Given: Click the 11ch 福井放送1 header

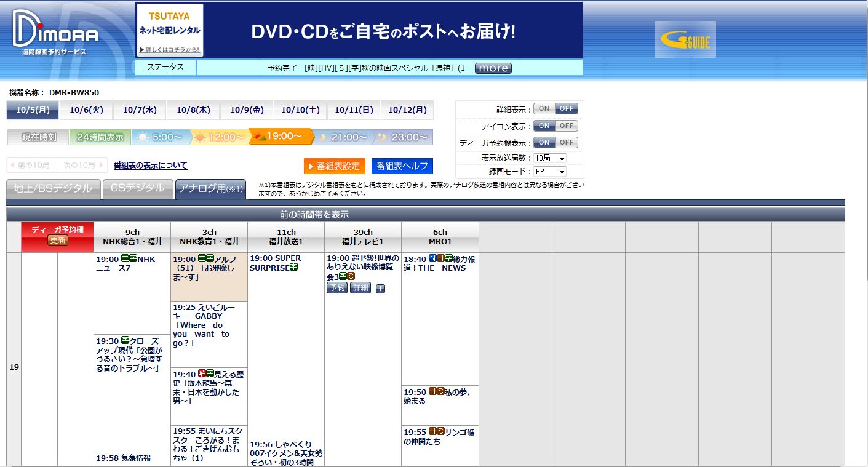Looking at the screenshot, I should 286,237.
